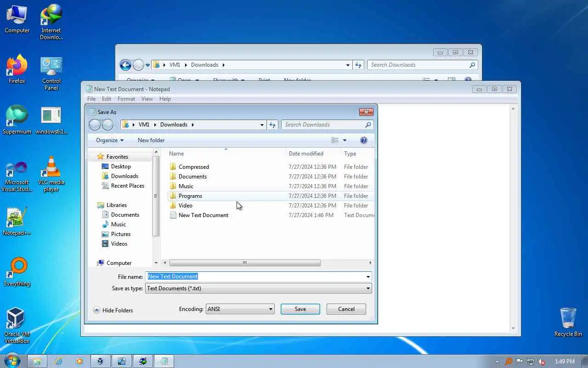This screenshot has width=588, height=368.
Task: Click Save As dialog forward arrow
Action: pos(107,125)
